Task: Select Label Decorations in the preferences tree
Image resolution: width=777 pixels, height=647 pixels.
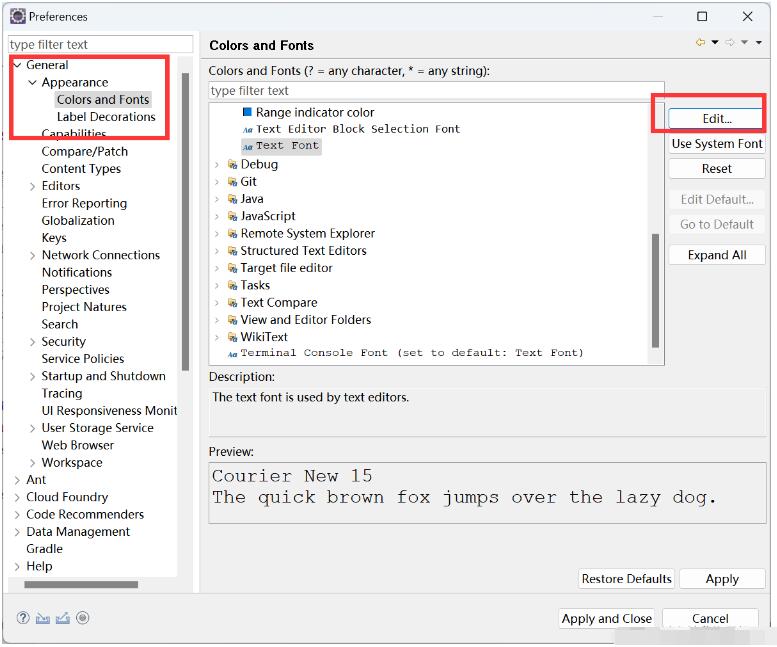Action: point(106,117)
